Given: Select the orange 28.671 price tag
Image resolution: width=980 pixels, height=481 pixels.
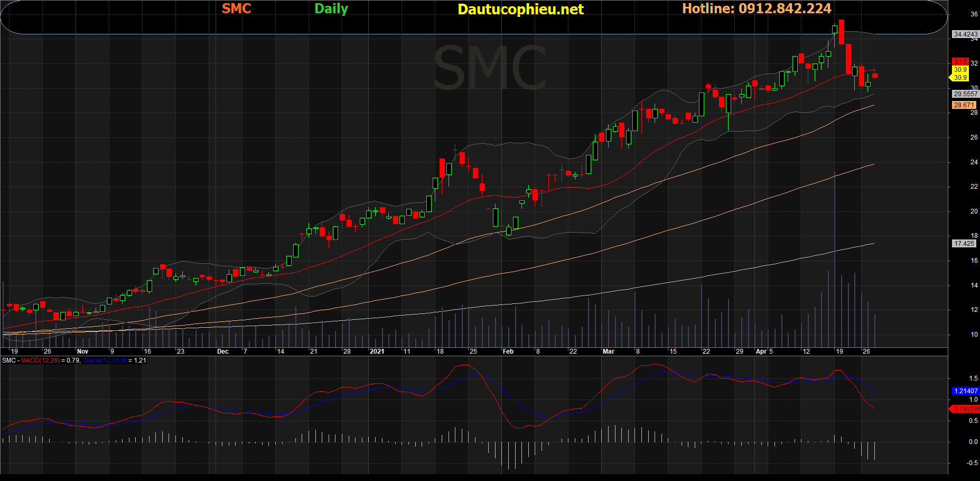Looking at the screenshot, I should (964, 105).
